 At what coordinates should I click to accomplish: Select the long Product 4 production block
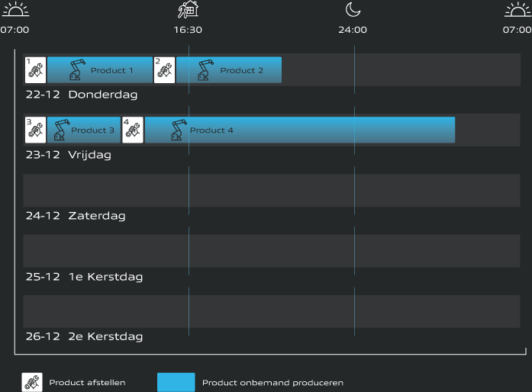tap(299, 130)
